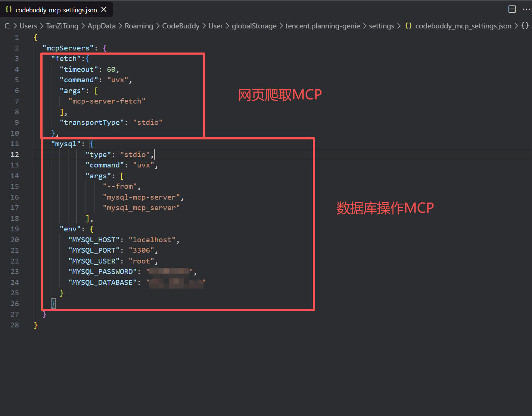532x416 pixels.
Task: Click the "fetch" key
Action: pyautogui.click(x=66, y=58)
